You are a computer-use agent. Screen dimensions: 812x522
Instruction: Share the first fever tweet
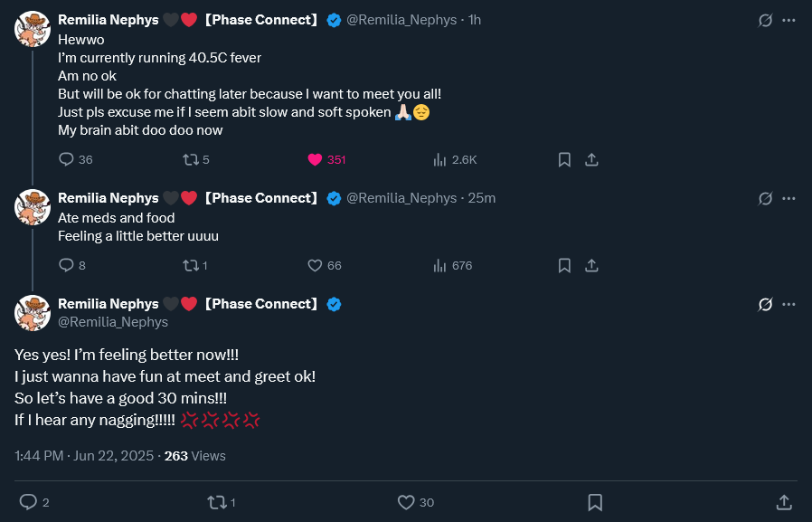(591, 159)
